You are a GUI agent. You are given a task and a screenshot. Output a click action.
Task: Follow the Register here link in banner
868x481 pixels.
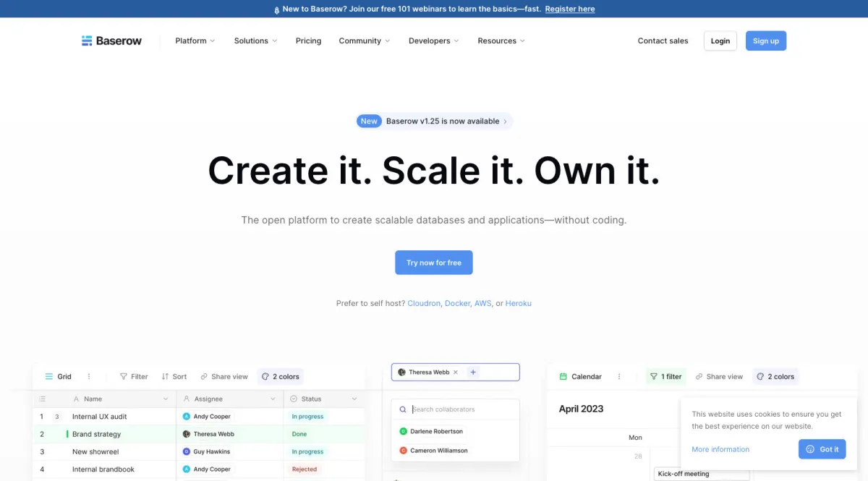[x=570, y=9]
